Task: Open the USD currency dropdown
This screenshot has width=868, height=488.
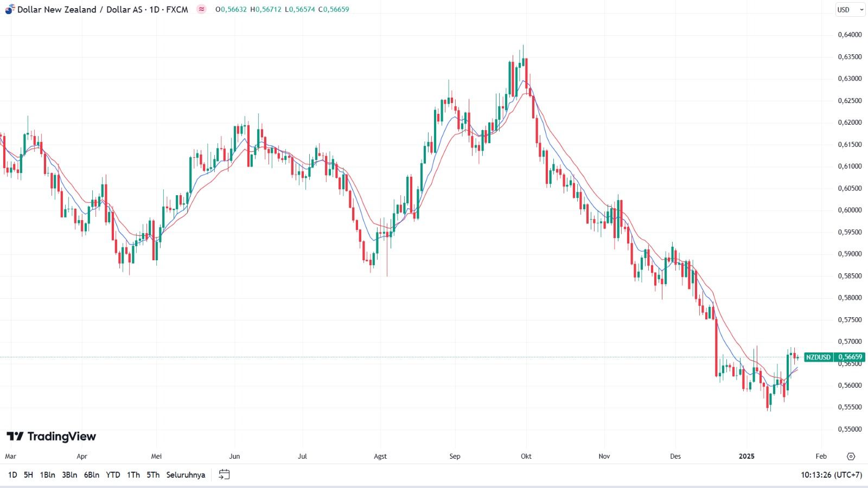Action: 850,9
